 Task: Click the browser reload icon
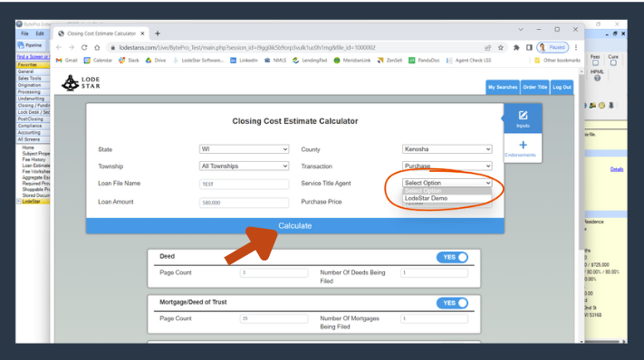click(84, 48)
